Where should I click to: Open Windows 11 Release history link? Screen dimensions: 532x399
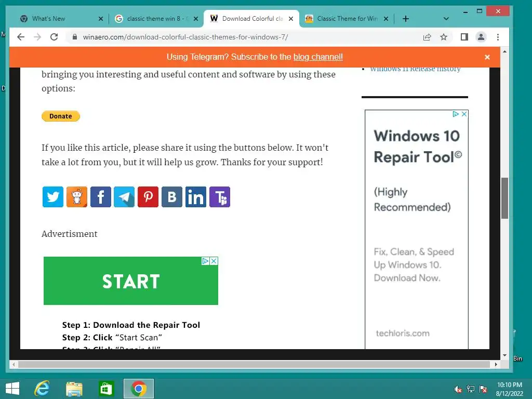coord(415,69)
